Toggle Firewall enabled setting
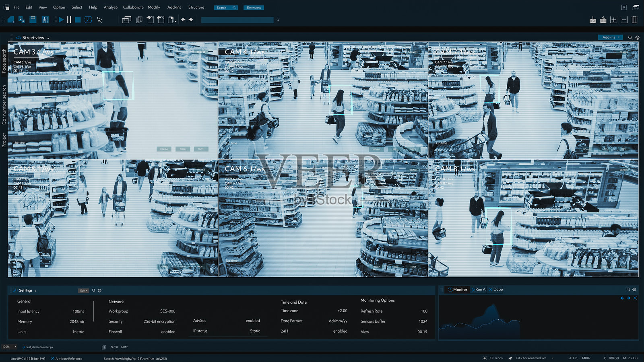The width and height of the screenshot is (644, 362). [x=168, y=332]
